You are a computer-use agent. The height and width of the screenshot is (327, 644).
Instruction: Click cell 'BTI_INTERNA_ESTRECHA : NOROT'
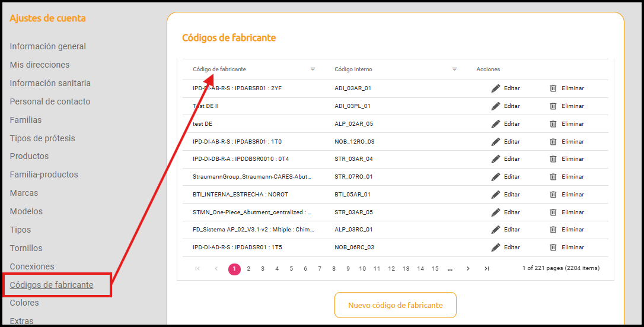point(240,194)
